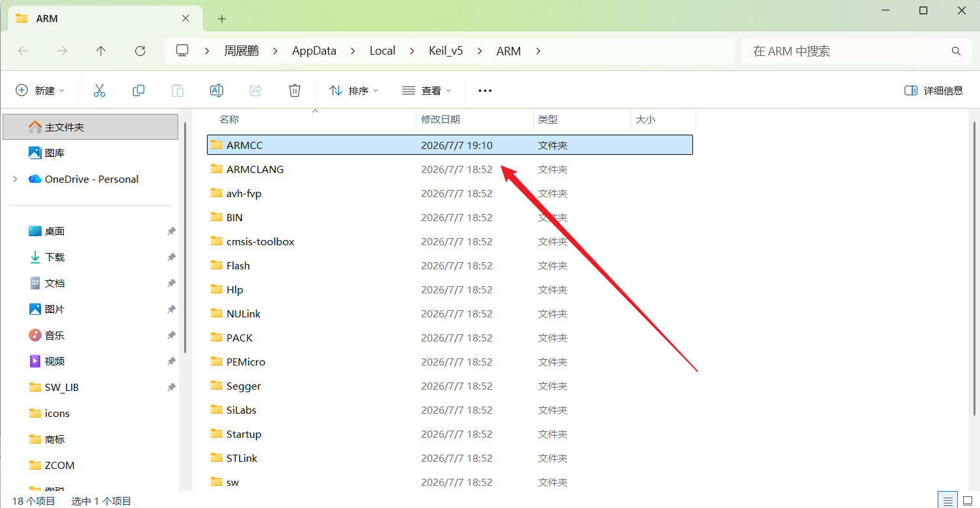The image size is (980, 508).
Task: Select Keil_v5 in the address breadcrumb
Action: [446, 51]
